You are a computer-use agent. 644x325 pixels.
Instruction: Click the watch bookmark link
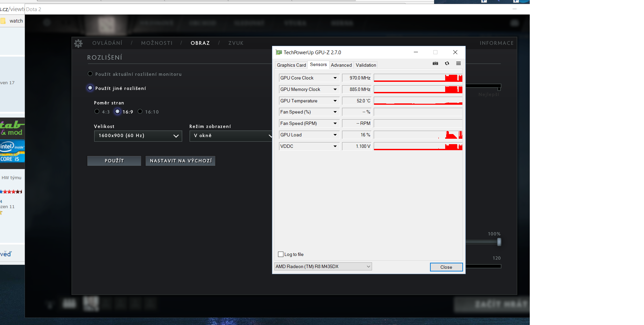coord(16,21)
